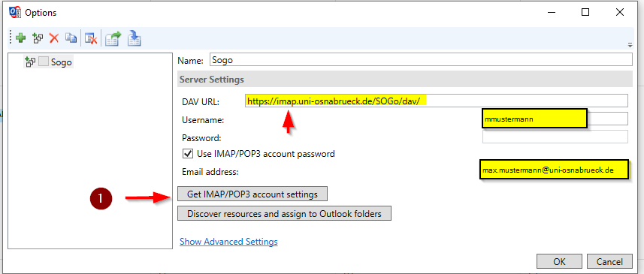Delete selected profile with red X icon

[54, 38]
